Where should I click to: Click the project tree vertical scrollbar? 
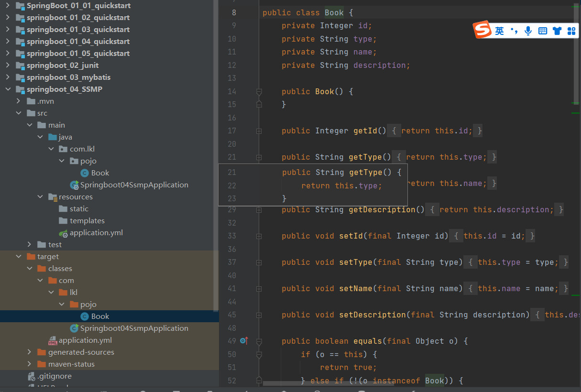(216, 155)
